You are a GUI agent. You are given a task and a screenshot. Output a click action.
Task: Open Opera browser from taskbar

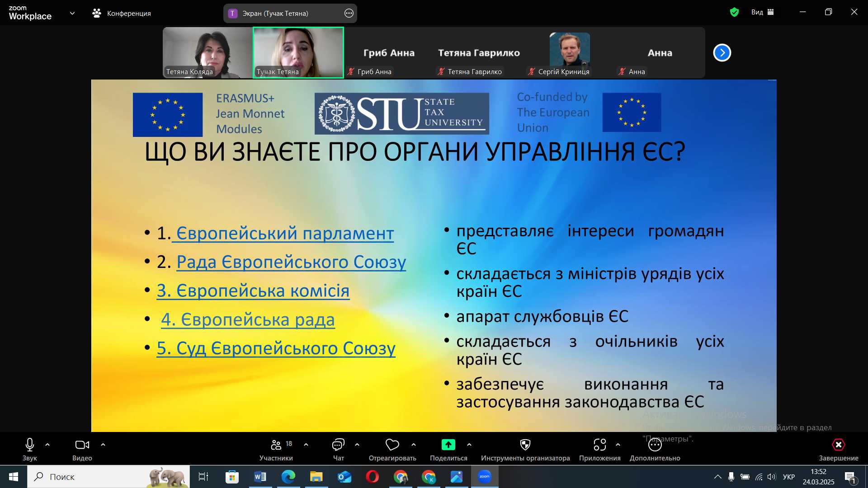(373, 477)
